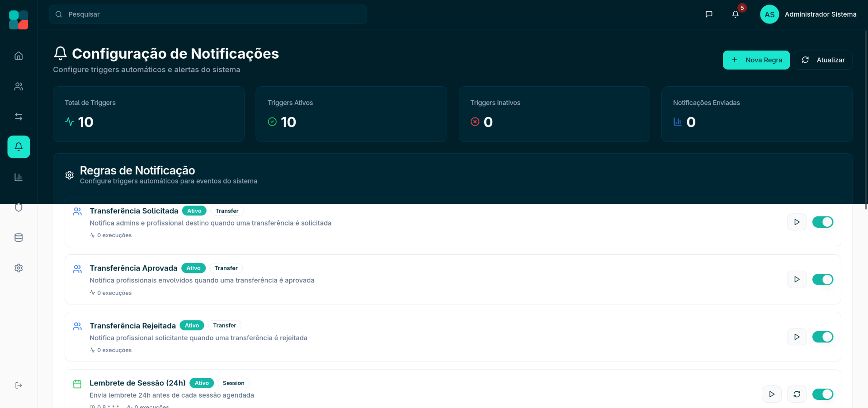
Task: Toggle off Lembrete de Sessão (24h) rule
Action: (x=822, y=394)
